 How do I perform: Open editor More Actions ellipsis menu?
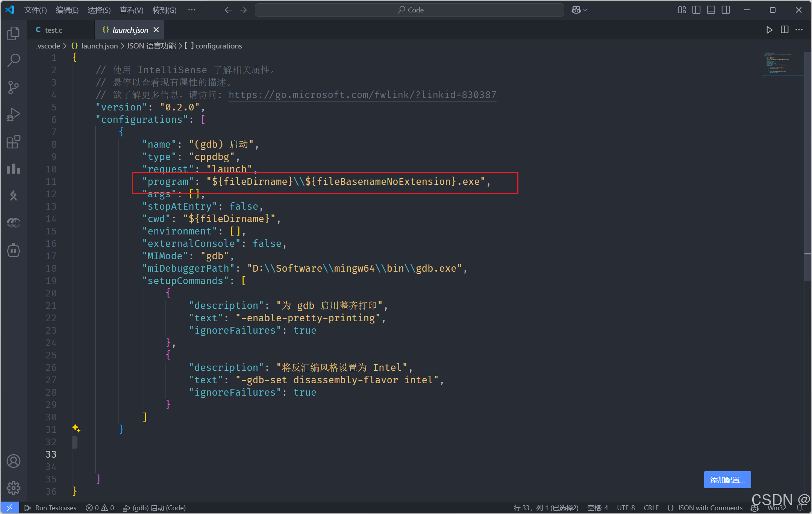click(799, 30)
